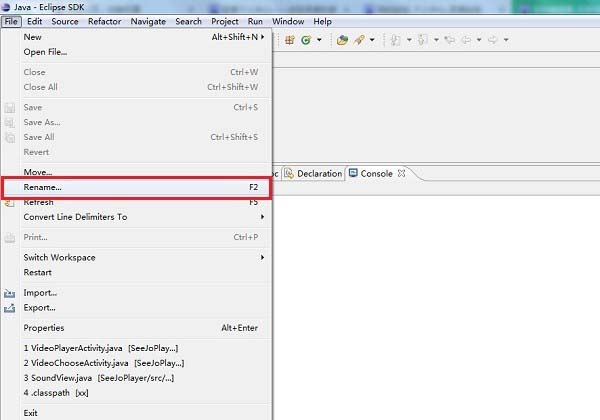Choose Exit from the File menu
This screenshot has height=420, width=600.
click(137, 413)
